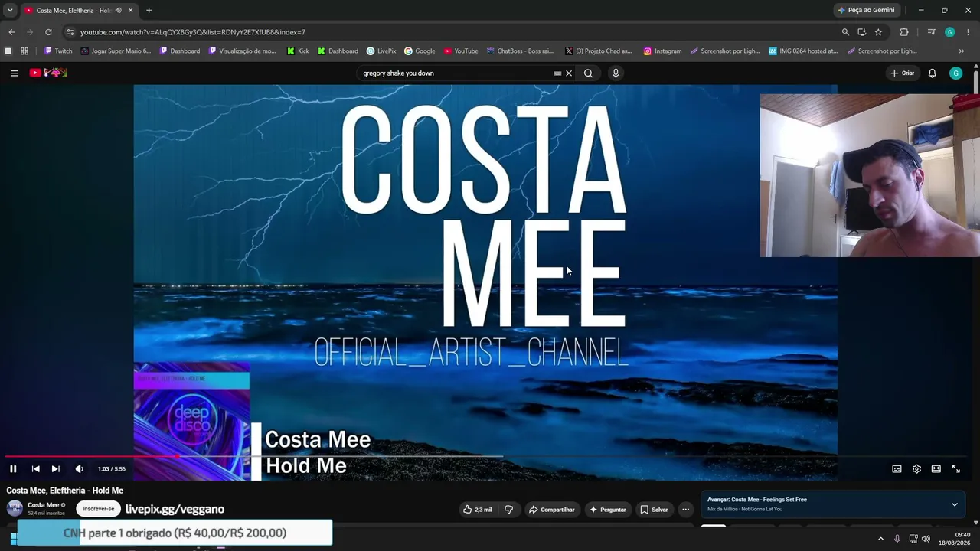Open the on-screen keyboard in search box
Viewport: 980px width, 551px height.
[557, 73]
